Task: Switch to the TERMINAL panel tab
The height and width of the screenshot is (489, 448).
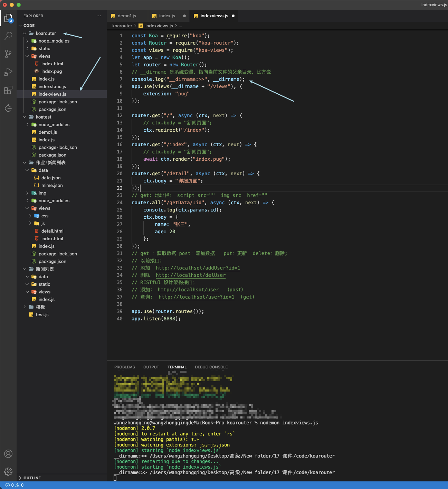Action: point(177,367)
